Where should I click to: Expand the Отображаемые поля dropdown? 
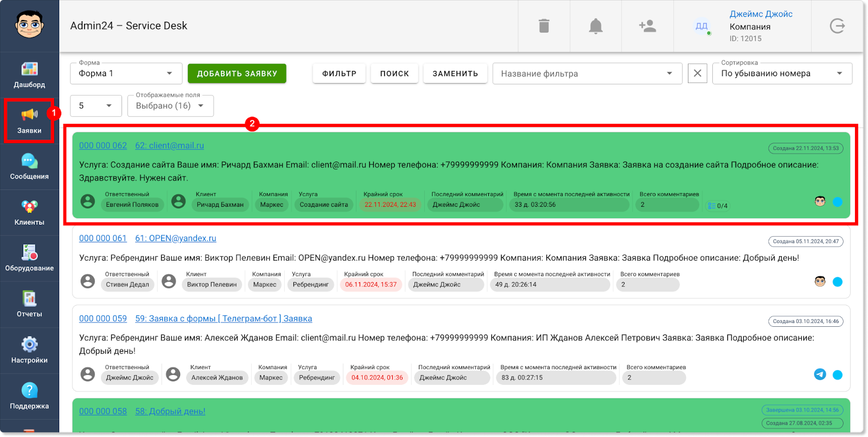tap(170, 106)
